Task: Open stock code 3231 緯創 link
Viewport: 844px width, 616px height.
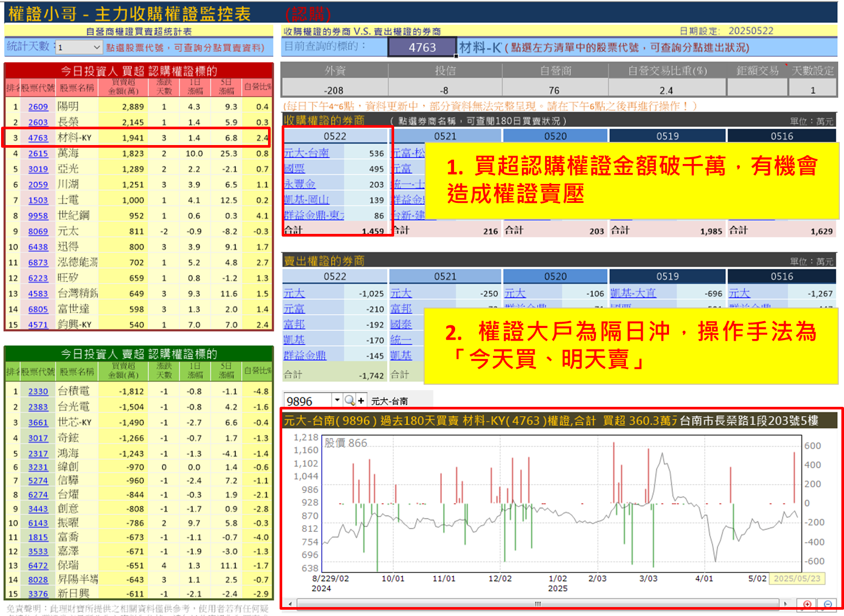Action: pos(38,467)
